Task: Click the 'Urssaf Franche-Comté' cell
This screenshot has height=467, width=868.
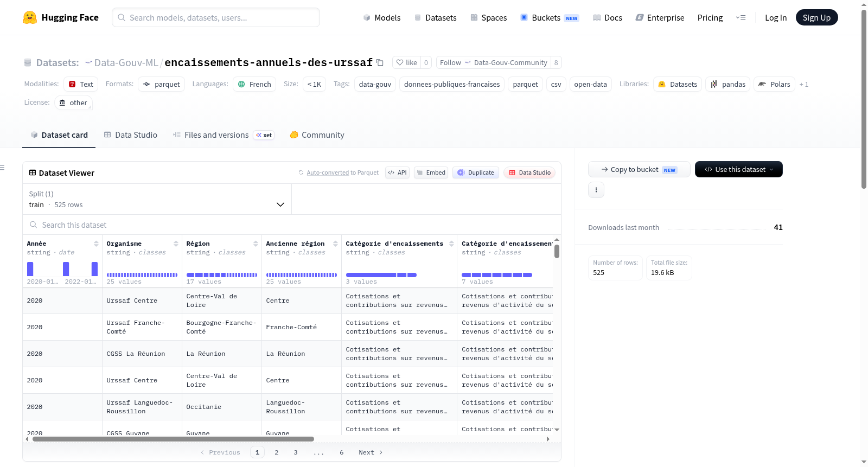Action: [142, 327]
